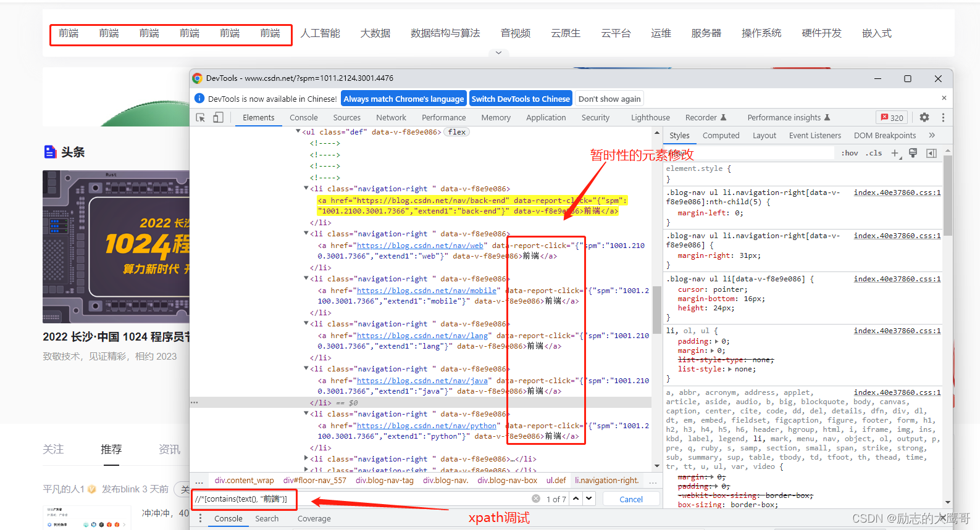
Task: Click the 人工智能 category link
Action: coord(320,33)
